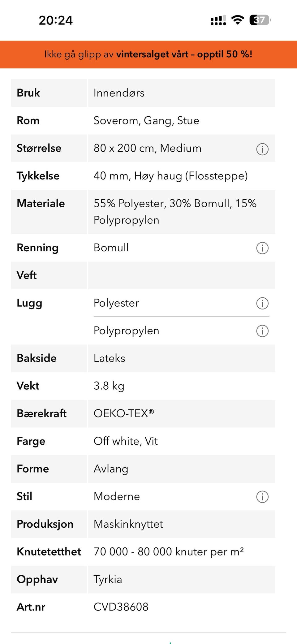Tap the info icon beside Størrelse
297x644 pixels.
(262, 149)
